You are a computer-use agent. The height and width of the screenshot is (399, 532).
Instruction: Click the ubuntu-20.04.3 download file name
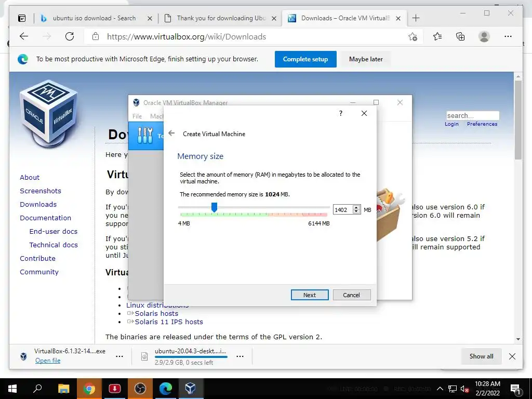tap(190, 351)
